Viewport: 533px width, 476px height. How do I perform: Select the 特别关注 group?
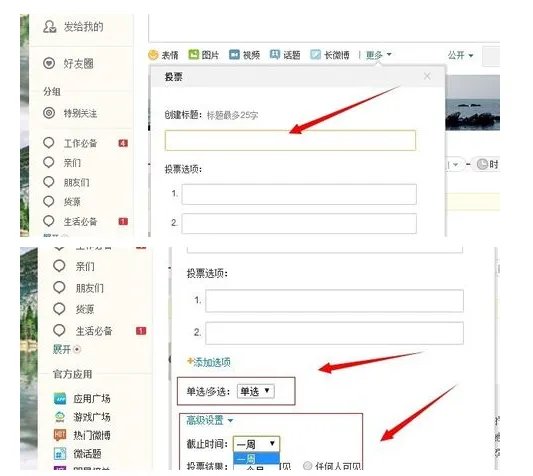click(70, 113)
